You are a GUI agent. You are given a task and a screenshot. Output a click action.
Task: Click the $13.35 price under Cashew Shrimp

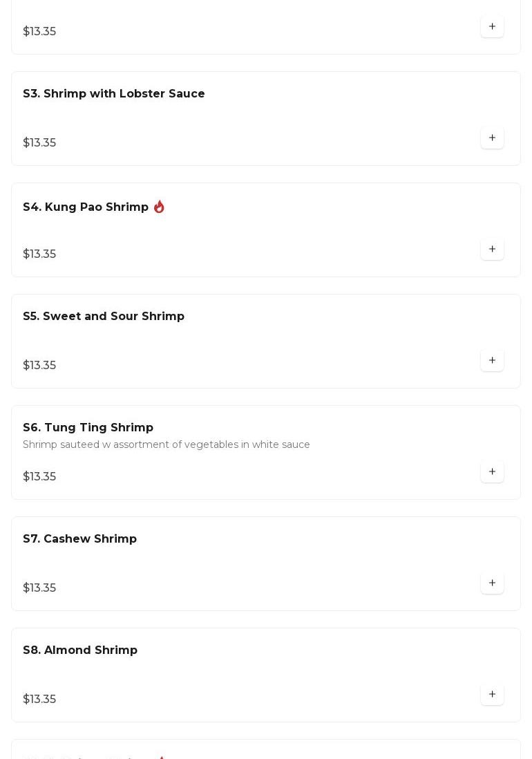pos(39,588)
